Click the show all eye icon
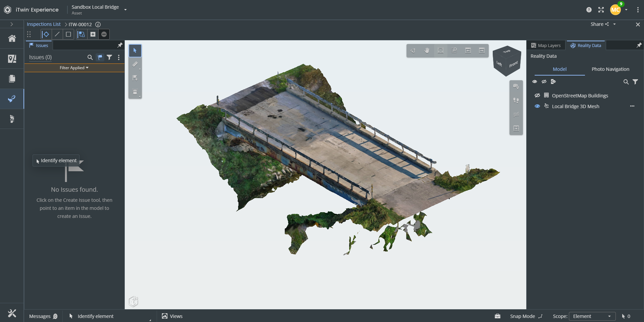The image size is (644, 322). coord(535,82)
